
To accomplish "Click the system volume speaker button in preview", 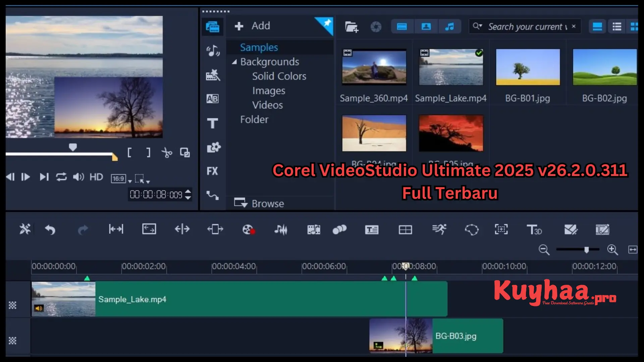I will pos(78,177).
